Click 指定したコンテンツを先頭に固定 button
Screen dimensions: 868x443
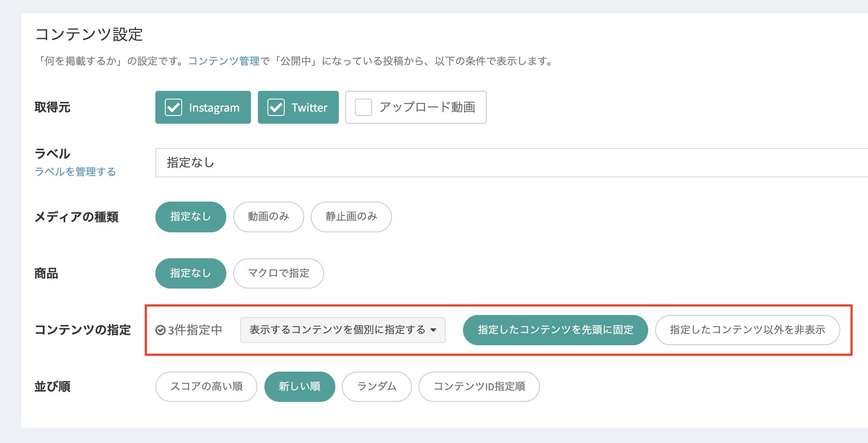tap(555, 330)
